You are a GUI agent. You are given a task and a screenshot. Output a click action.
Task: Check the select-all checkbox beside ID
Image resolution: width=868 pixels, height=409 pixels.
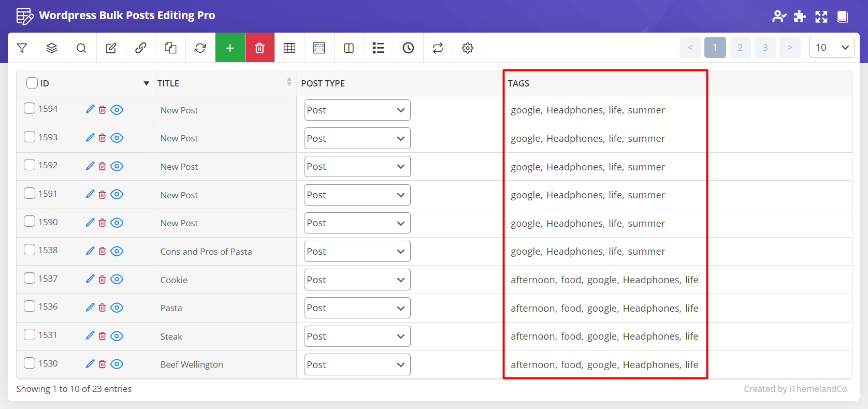click(x=32, y=83)
